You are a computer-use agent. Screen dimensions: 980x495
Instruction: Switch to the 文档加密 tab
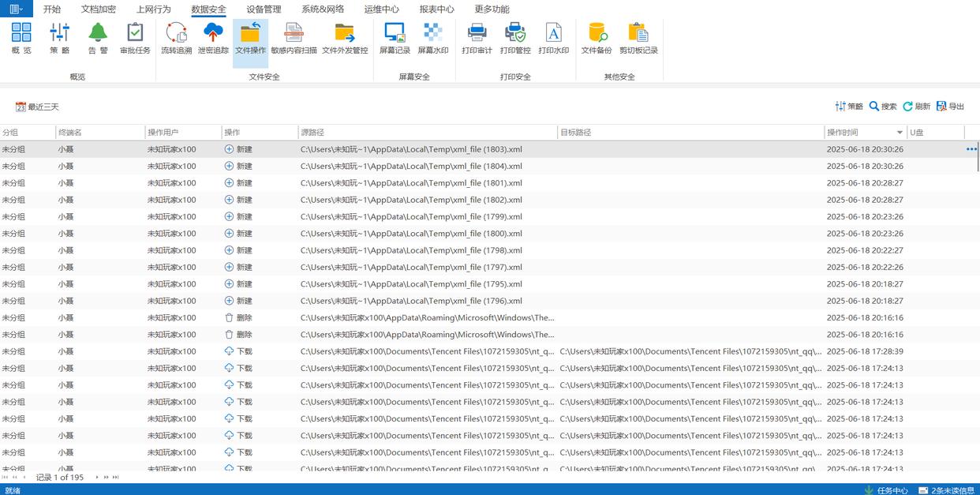(x=98, y=9)
